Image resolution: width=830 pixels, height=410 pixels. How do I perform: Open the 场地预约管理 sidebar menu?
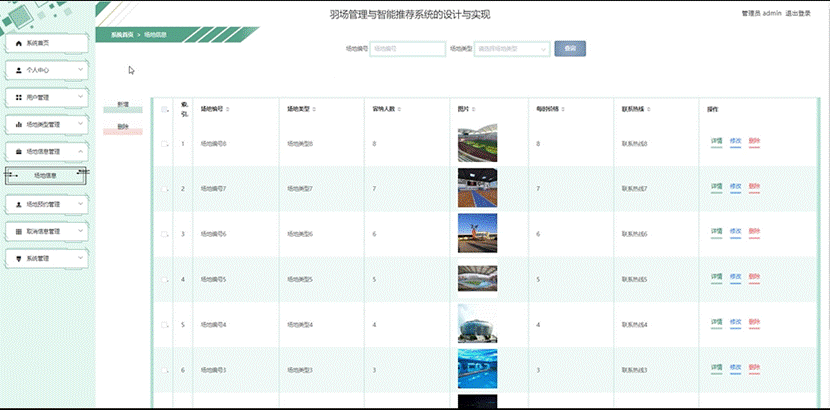[x=47, y=204]
